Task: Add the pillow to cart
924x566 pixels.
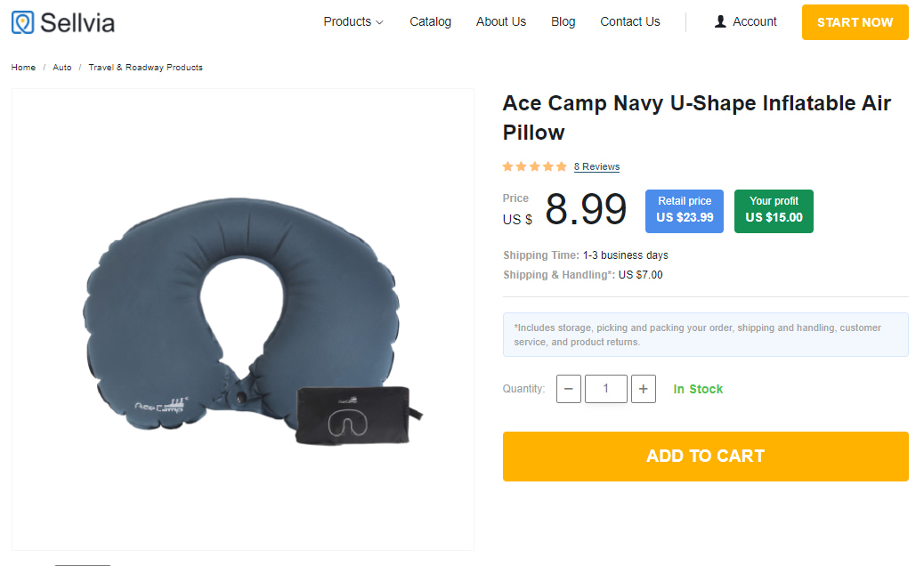Action: click(705, 457)
